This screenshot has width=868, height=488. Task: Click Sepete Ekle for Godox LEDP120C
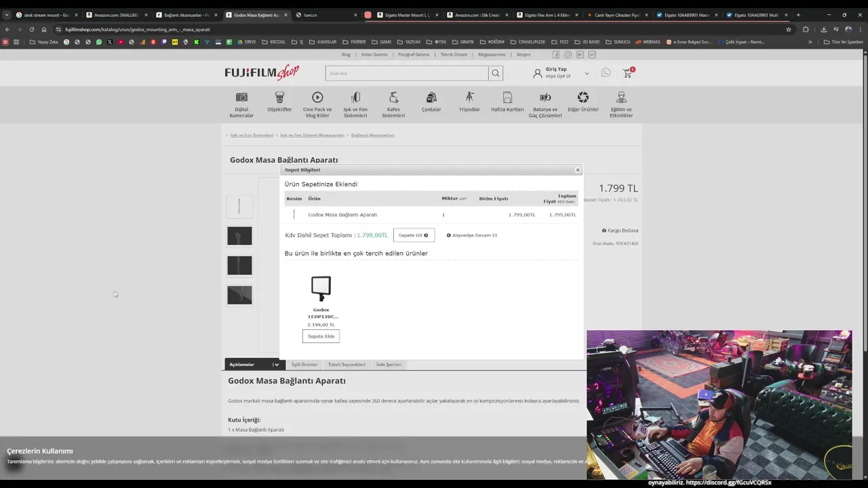pos(321,336)
